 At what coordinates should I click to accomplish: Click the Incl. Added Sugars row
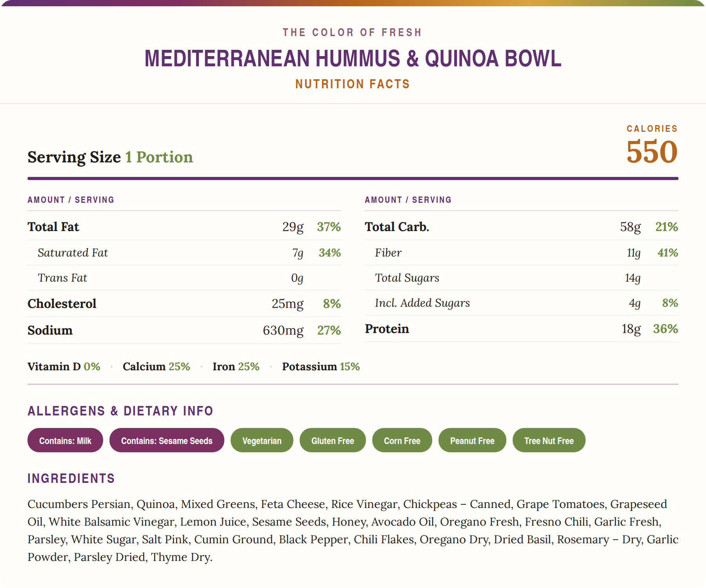(522, 302)
